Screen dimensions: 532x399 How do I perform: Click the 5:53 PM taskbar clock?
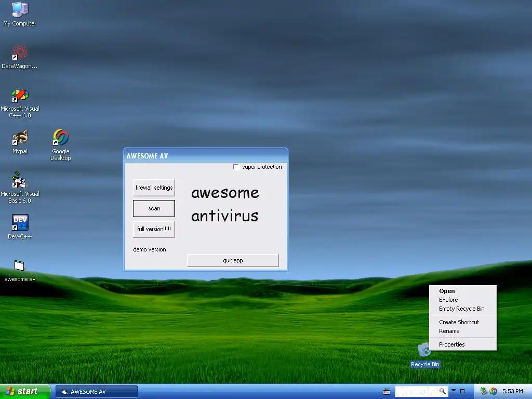point(513,391)
